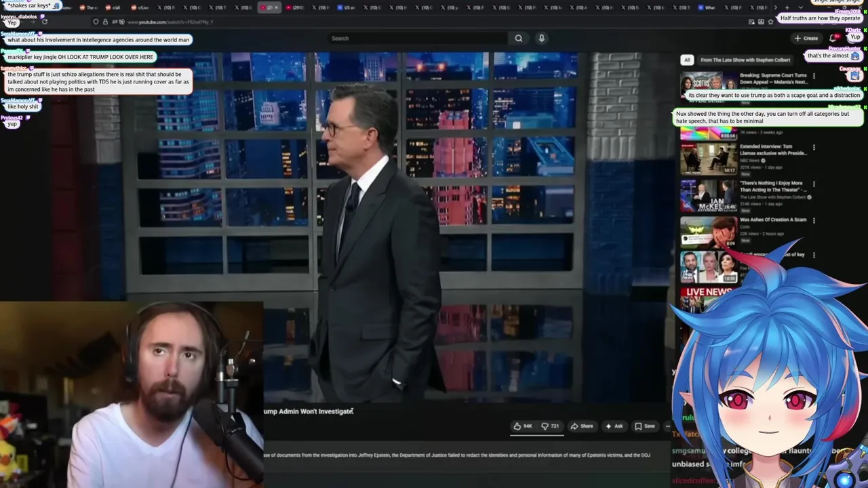
Task: Click title 'Was Ashes Of Creation A Scam'
Action: 773,220
